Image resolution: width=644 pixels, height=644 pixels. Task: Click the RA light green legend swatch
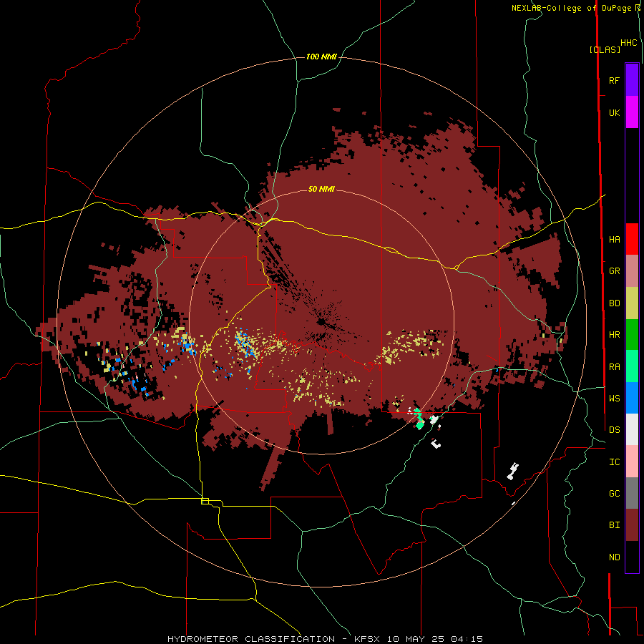pos(632,366)
